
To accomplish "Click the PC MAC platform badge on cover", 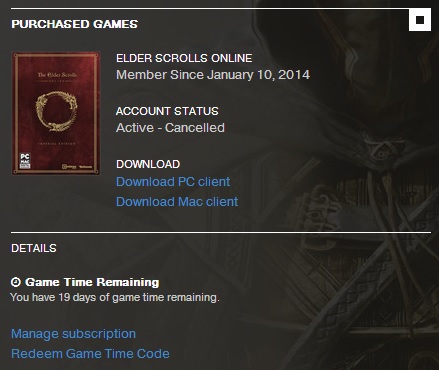I will (25, 160).
